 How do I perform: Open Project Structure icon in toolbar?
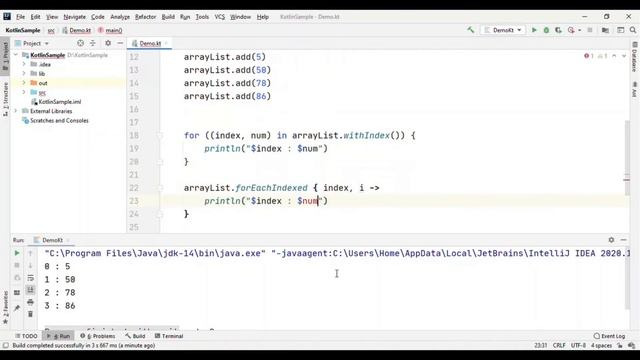pos(605,30)
